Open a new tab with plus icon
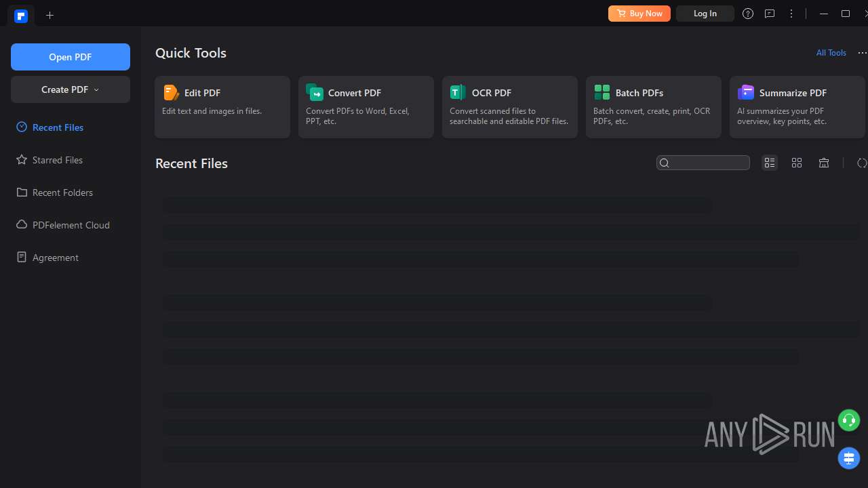 pos(50,15)
